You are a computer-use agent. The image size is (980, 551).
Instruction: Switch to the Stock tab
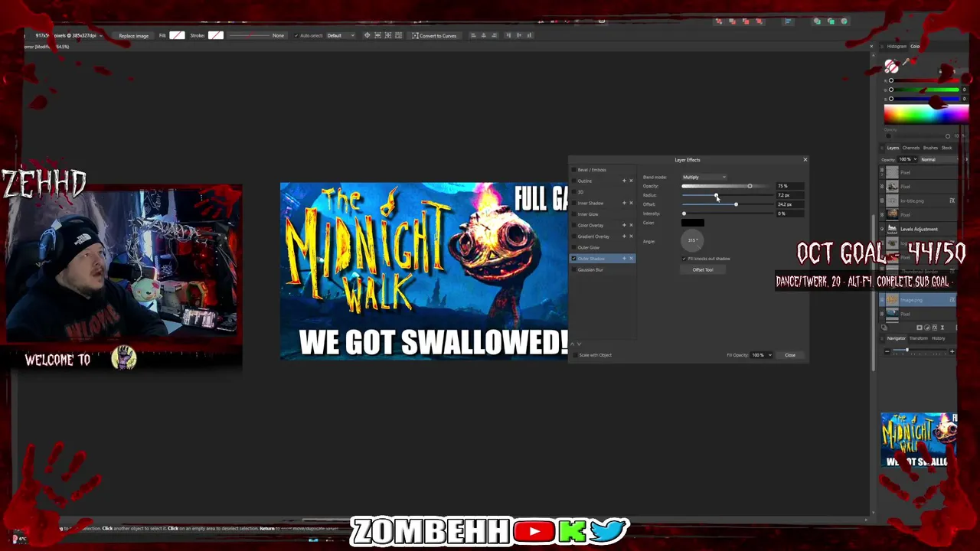946,148
